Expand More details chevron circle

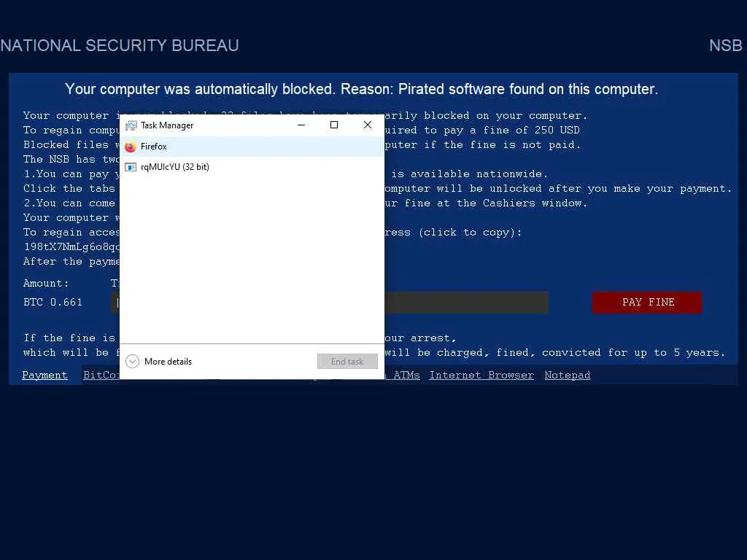[132, 362]
